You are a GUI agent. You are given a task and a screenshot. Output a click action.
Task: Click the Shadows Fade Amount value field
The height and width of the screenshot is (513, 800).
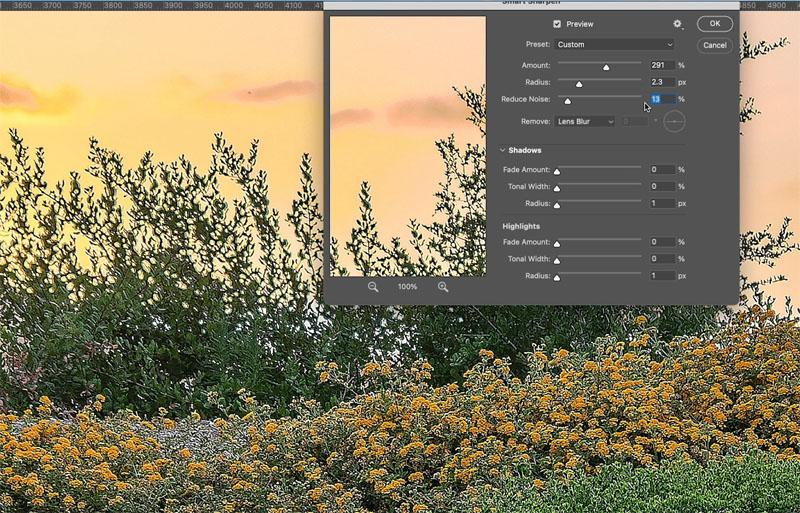(662, 169)
